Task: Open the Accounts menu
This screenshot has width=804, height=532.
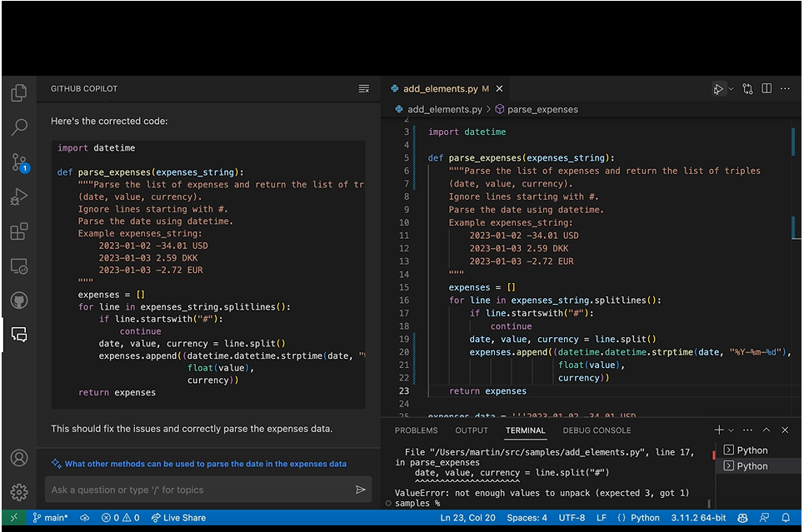Action: point(19,458)
